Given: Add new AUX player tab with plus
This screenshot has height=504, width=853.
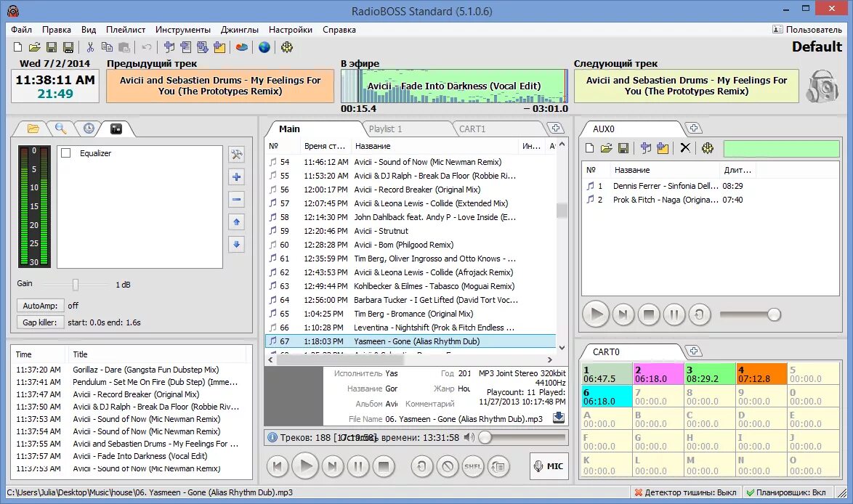Looking at the screenshot, I should (x=694, y=129).
